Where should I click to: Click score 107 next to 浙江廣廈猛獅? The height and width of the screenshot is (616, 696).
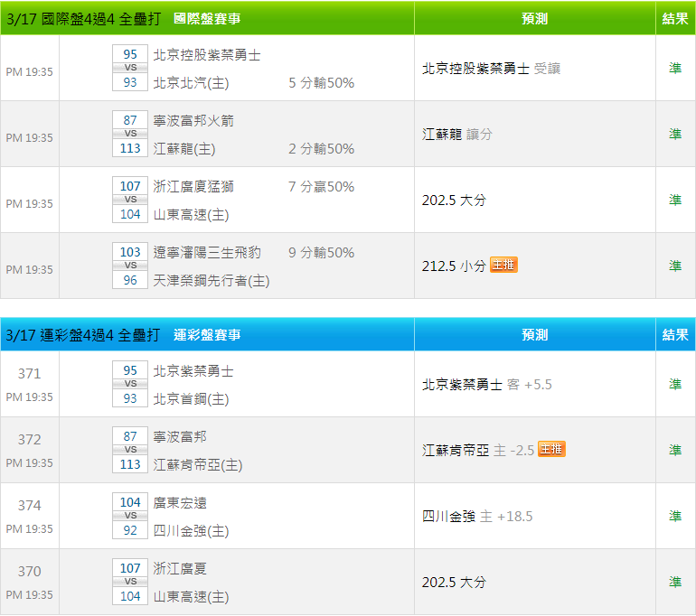click(130, 186)
